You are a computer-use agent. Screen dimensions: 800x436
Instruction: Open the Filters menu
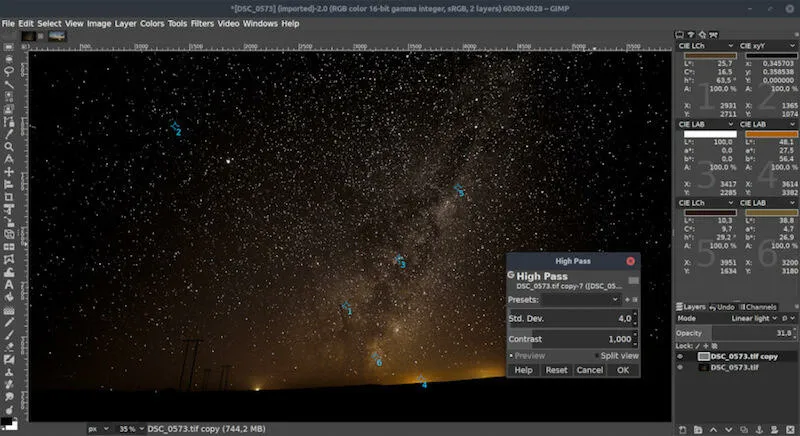coord(202,23)
